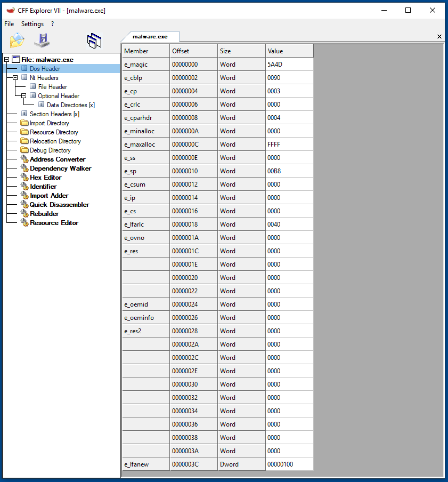
Task: Click the gear icon for Rebuilder
Action: [x=25, y=213]
